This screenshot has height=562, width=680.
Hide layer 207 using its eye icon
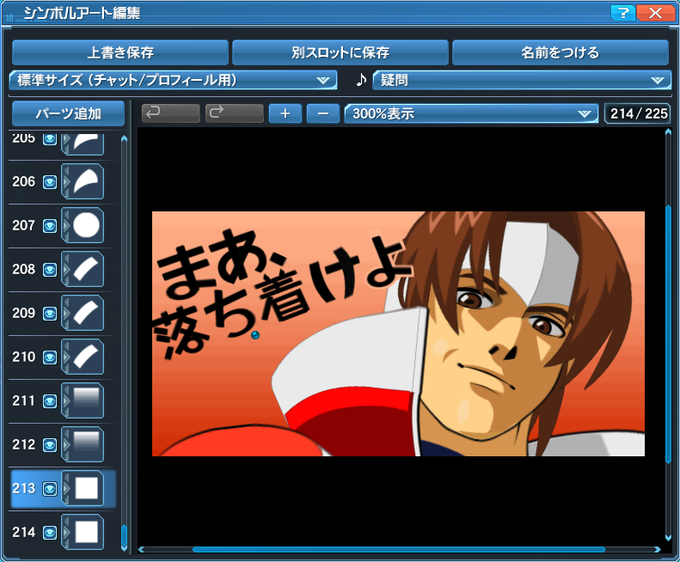coord(50,226)
